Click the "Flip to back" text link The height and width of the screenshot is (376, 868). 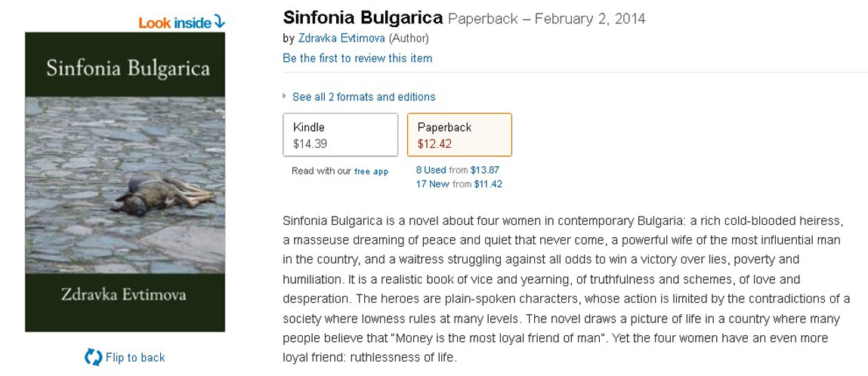pyautogui.click(x=135, y=357)
